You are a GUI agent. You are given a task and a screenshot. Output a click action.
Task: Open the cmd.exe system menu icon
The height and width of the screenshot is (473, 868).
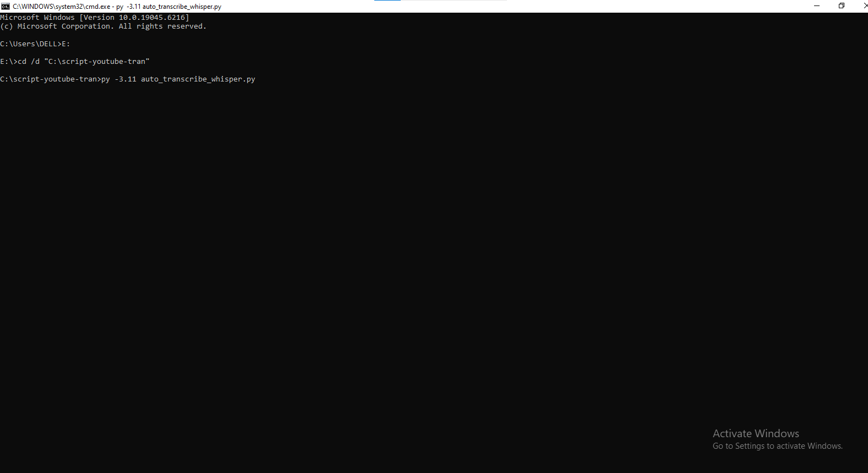point(6,6)
